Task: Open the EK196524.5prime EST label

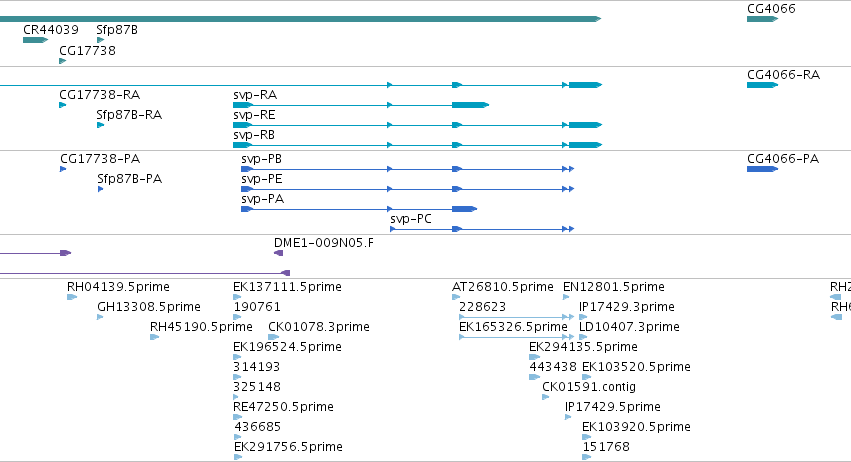Action: pos(287,347)
